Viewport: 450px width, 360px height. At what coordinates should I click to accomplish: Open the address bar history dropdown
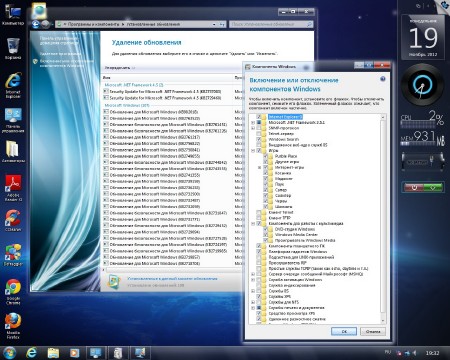[214, 24]
